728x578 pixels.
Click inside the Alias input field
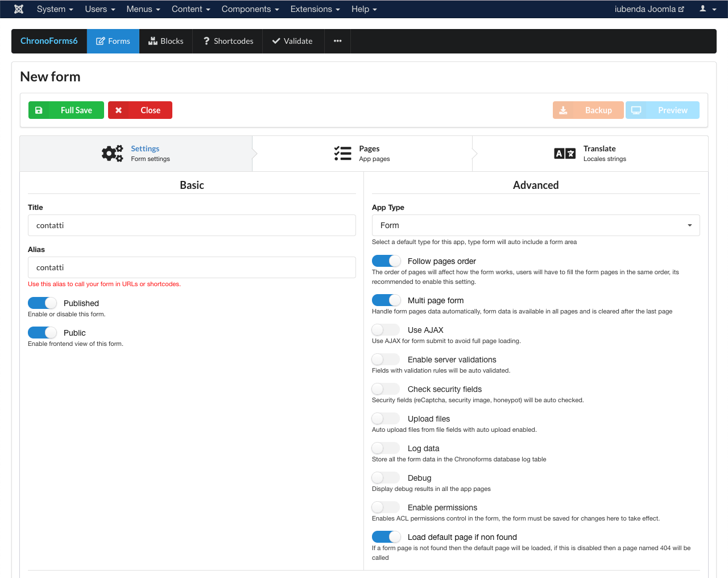pyautogui.click(x=192, y=267)
